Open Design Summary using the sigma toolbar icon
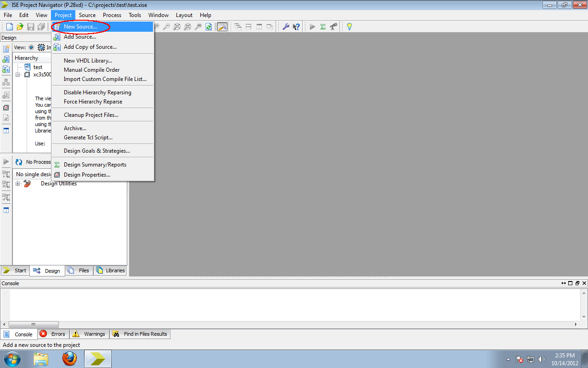Image resolution: width=588 pixels, height=368 pixels. pos(323,26)
